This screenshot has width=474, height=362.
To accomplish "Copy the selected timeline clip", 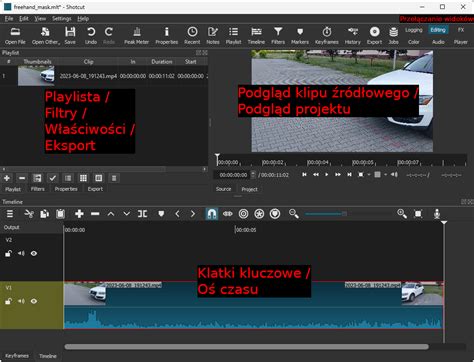I will click(45, 214).
